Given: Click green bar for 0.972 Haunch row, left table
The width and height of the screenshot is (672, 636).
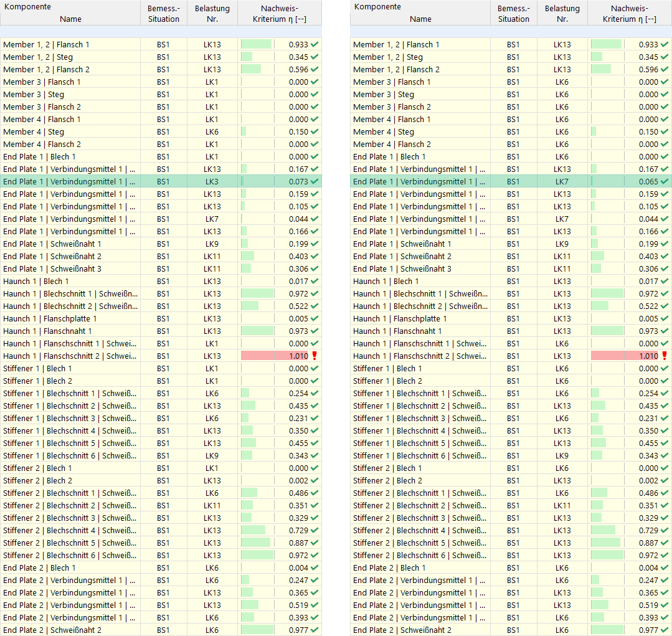Looking at the screenshot, I should pyautogui.click(x=257, y=293).
